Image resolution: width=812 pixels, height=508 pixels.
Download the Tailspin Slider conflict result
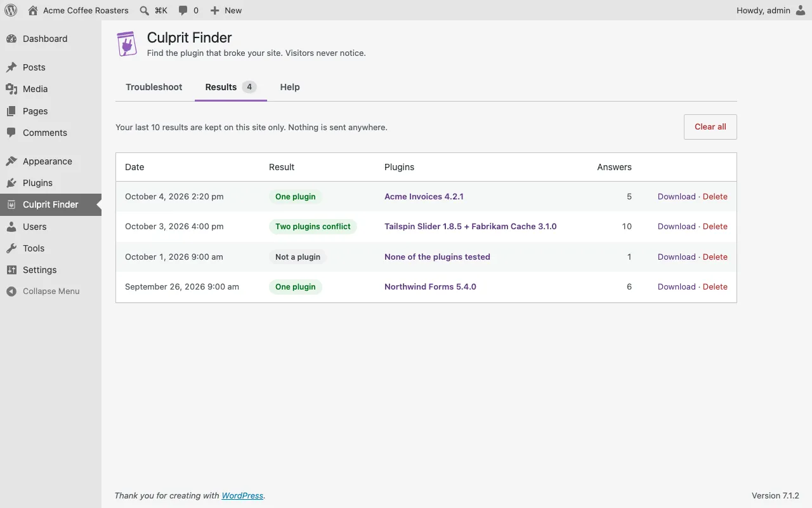click(677, 226)
